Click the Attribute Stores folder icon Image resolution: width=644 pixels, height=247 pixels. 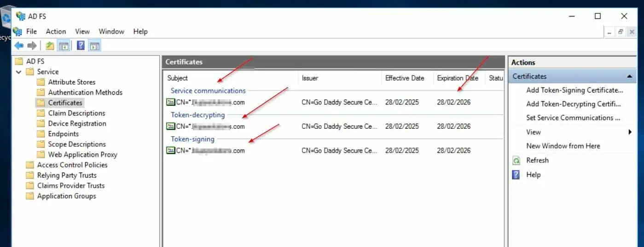click(41, 82)
